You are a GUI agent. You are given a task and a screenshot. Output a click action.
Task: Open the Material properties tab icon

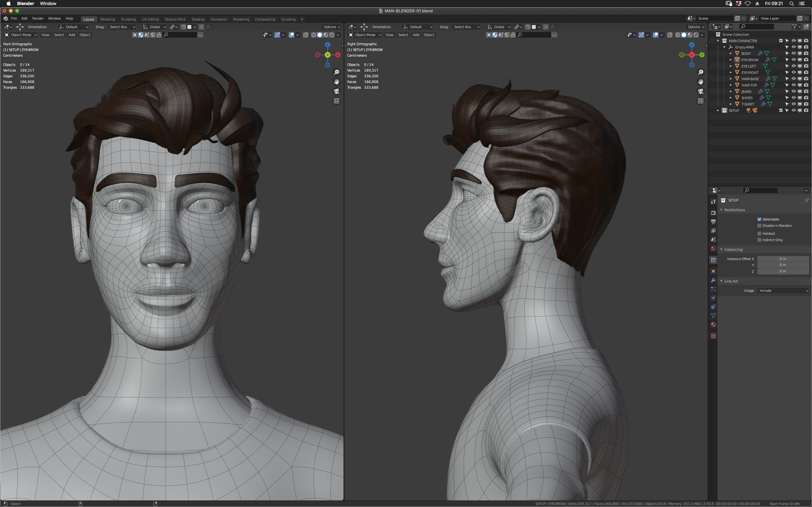tap(713, 324)
